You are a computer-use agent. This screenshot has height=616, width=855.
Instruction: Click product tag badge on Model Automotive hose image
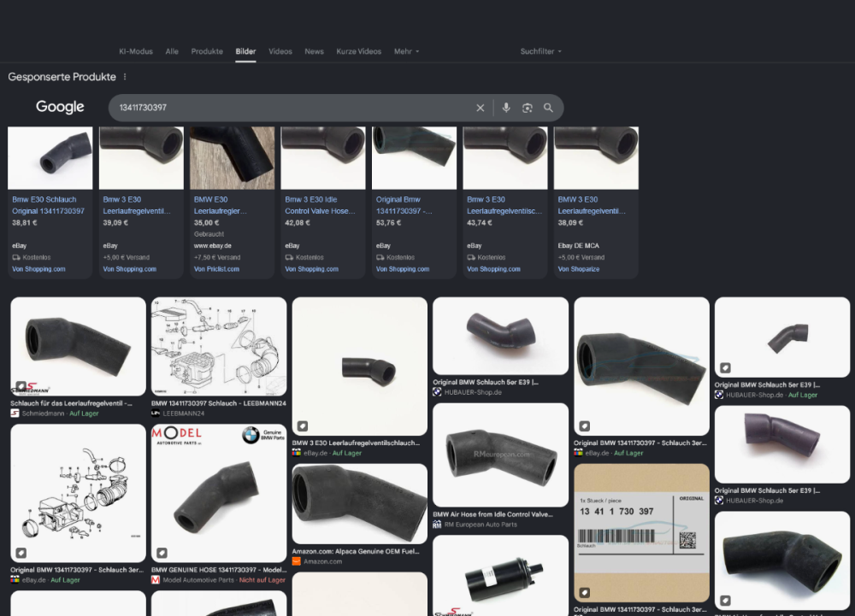click(x=162, y=553)
